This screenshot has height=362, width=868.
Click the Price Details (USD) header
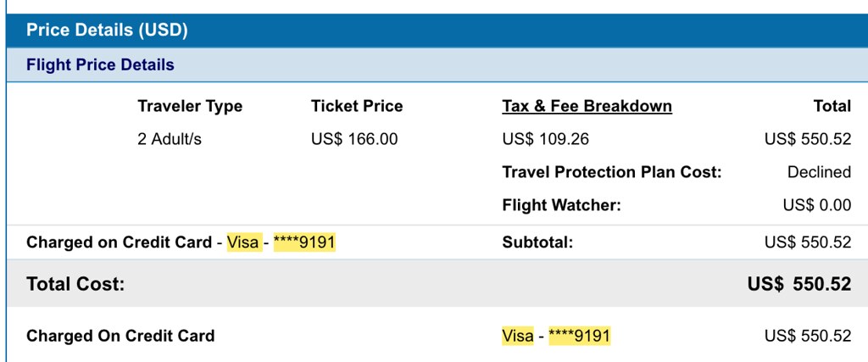pyautogui.click(x=107, y=31)
